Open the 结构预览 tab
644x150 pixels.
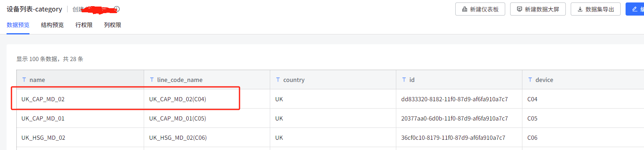click(52, 25)
